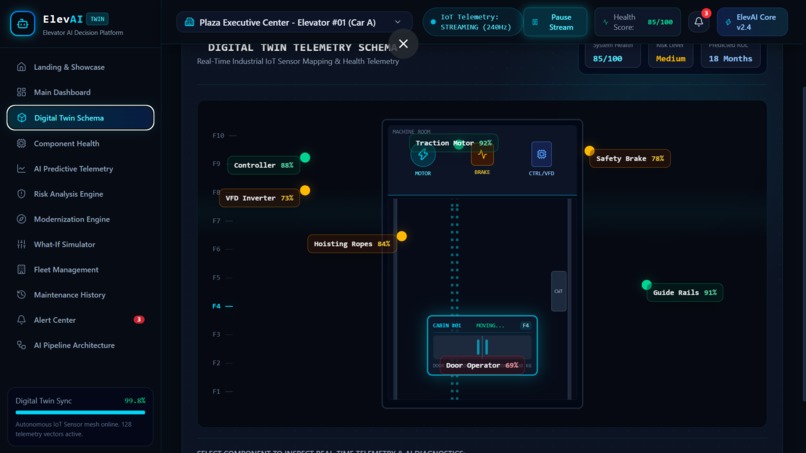Screen dimensions: 806x453
Task: Click the Landing & Showcase home icon
Action: (21, 67)
